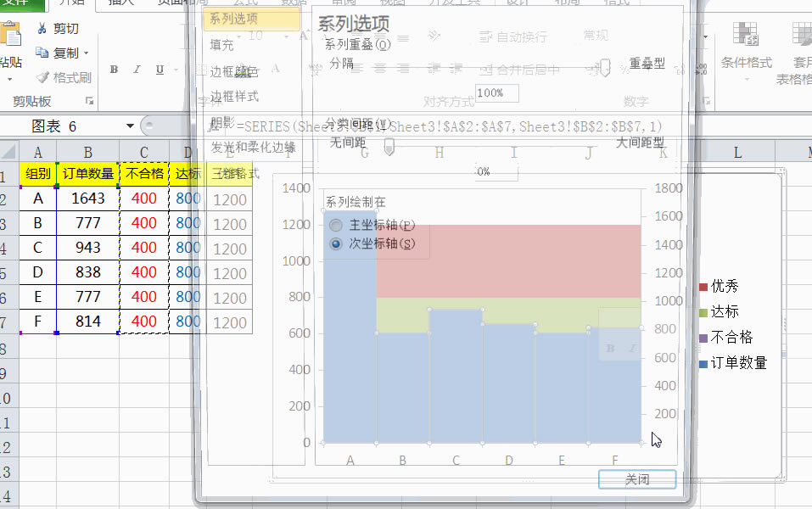Screen dimensions: 812x509
Task: Select the secondary axis (次坐标轴) radio button
Action: [336, 244]
